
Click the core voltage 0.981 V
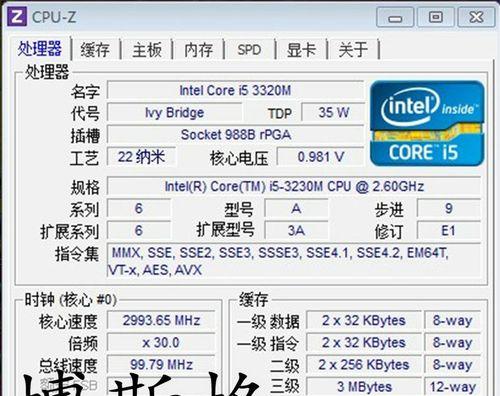(x=321, y=157)
